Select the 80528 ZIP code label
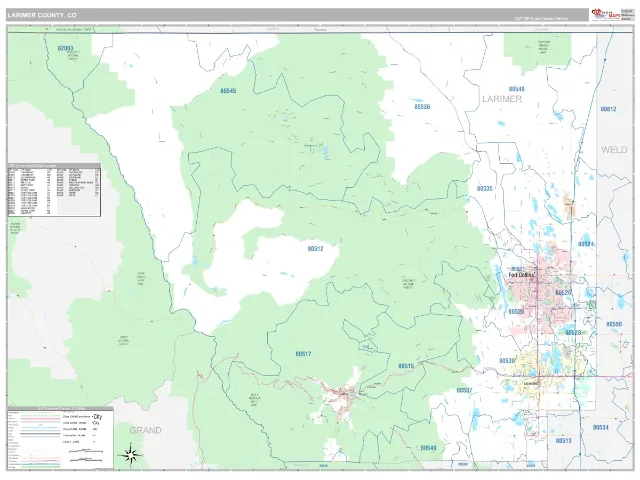This screenshot has width=640, height=480. (573, 333)
